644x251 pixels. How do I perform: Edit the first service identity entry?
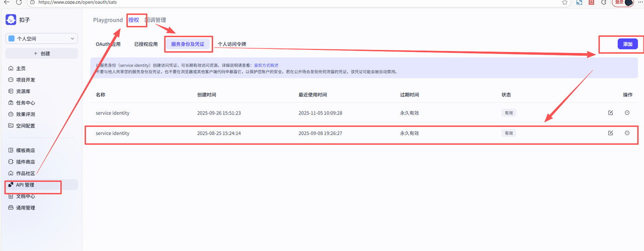610,113
